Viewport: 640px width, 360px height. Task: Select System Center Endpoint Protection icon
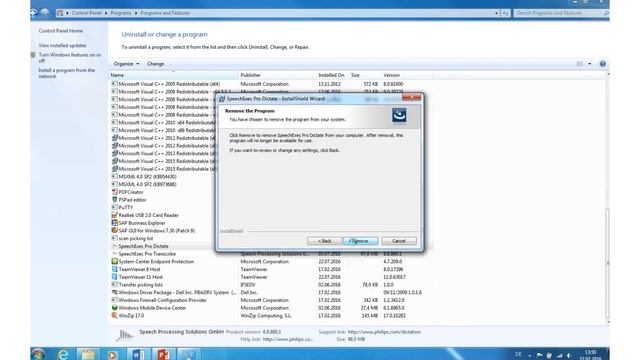tap(115, 262)
